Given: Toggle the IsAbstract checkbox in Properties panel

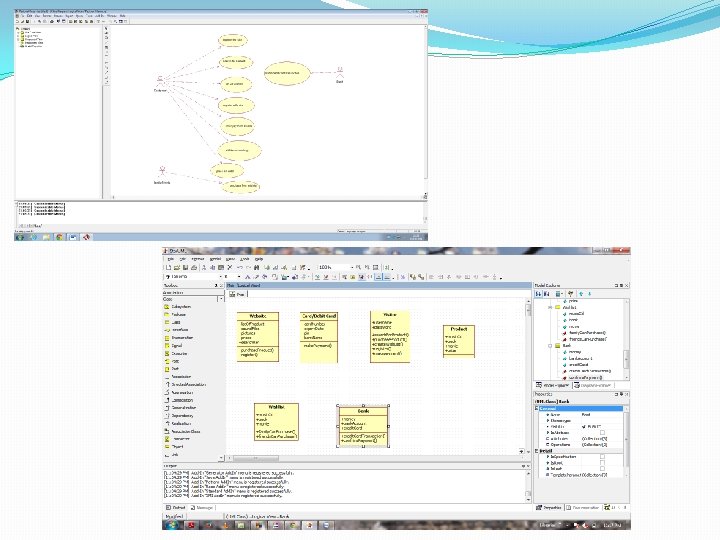Looking at the screenshot, I should pos(602,433).
